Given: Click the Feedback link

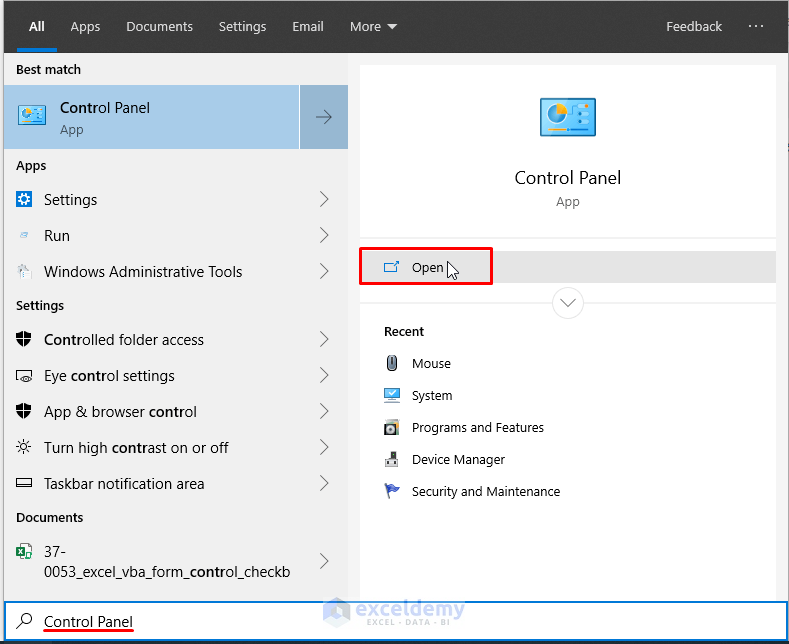Looking at the screenshot, I should tap(694, 26).
